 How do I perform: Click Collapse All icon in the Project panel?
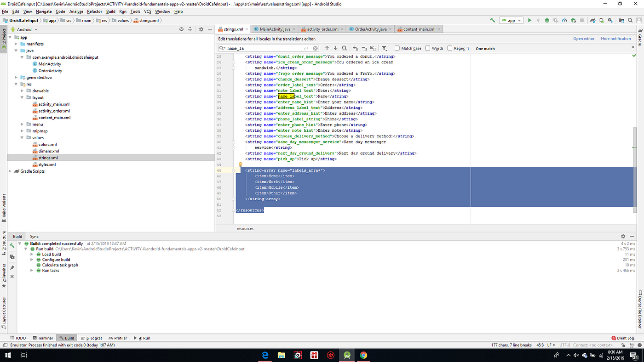pyautogui.click(x=190, y=29)
